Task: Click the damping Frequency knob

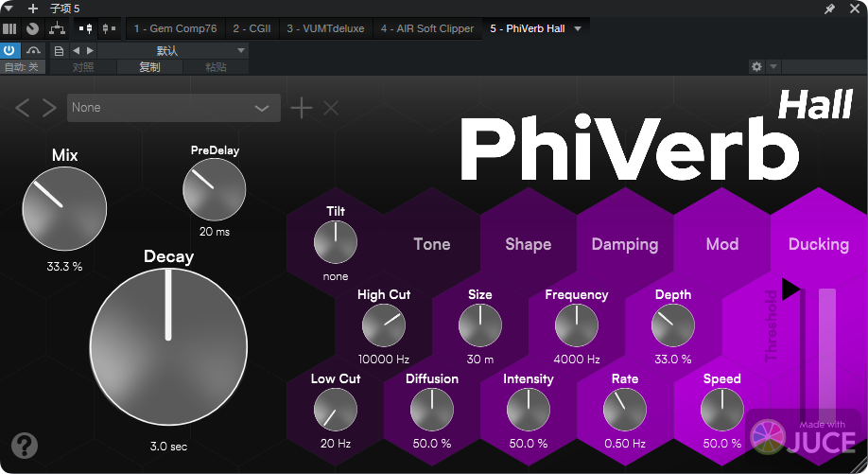Action: [x=576, y=325]
